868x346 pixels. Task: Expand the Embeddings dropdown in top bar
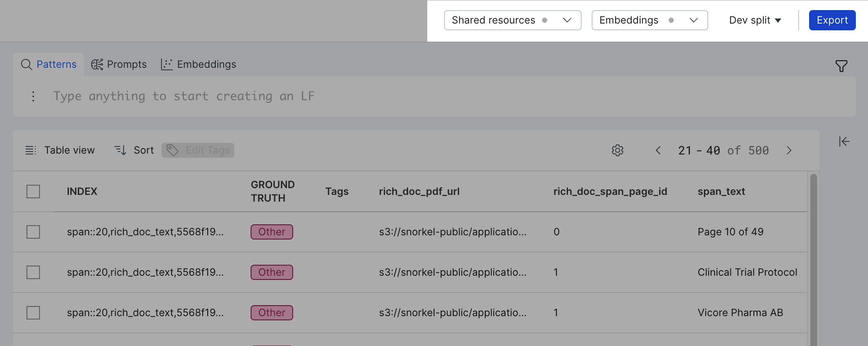coord(650,20)
